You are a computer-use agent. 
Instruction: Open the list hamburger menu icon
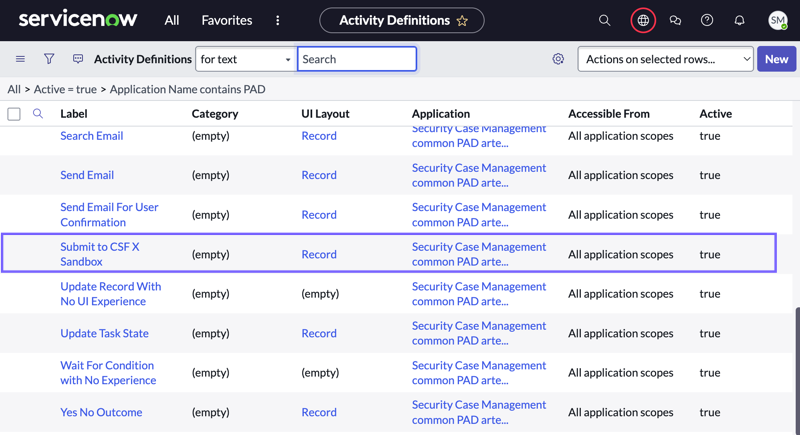[20, 59]
